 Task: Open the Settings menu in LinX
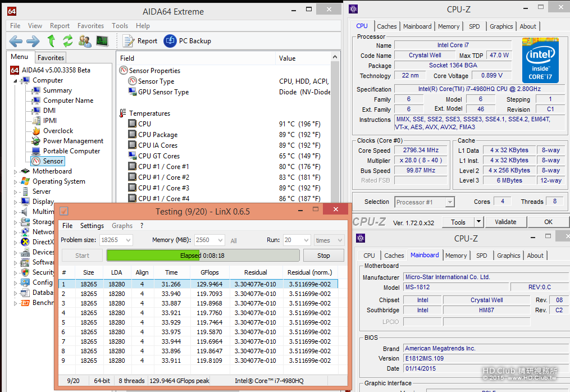point(92,226)
